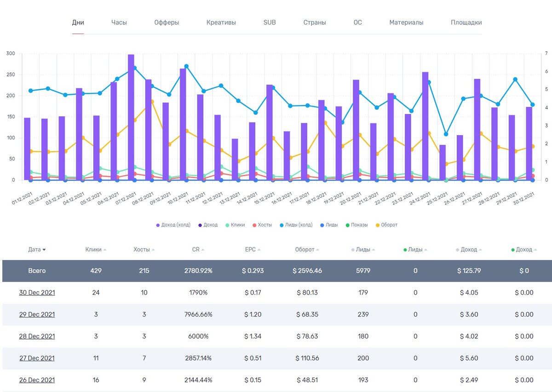Image resolution: width=552 pixels, height=392 pixels.
Task: Open the 27 Dec 2021 date link
Action: coord(37,358)
